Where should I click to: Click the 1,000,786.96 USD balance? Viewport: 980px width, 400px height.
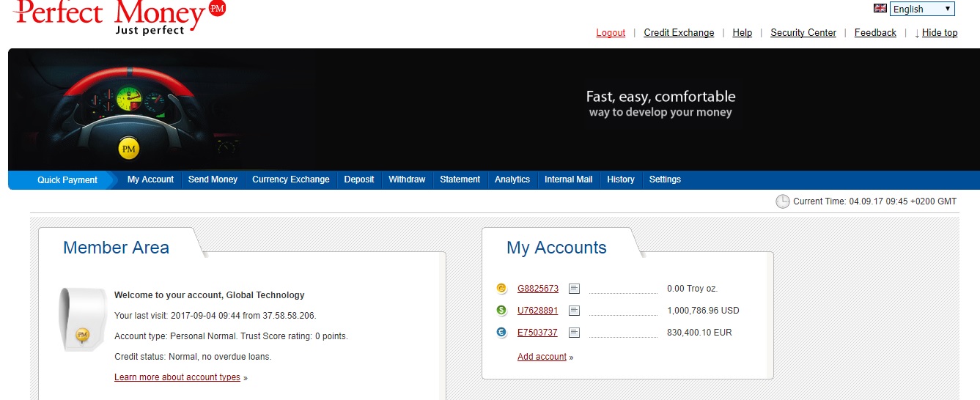(x=703, y=311)
